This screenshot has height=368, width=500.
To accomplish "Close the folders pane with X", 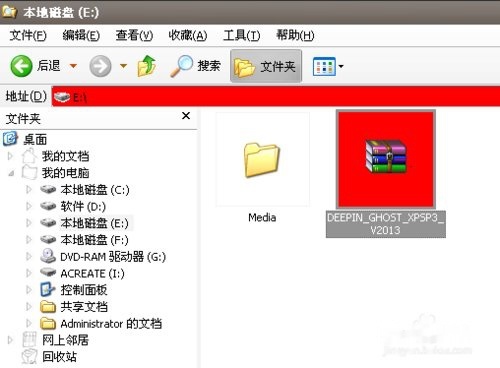I will [x=186, y=116].
